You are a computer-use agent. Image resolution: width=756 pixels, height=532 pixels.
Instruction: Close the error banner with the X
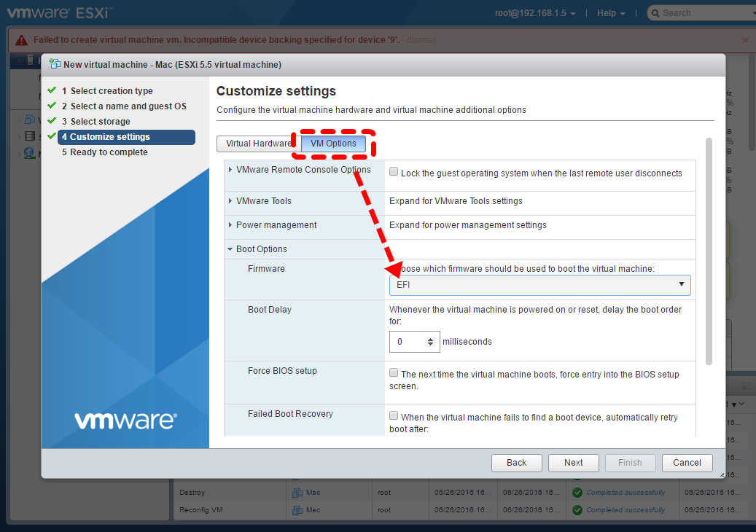point(745,40)
